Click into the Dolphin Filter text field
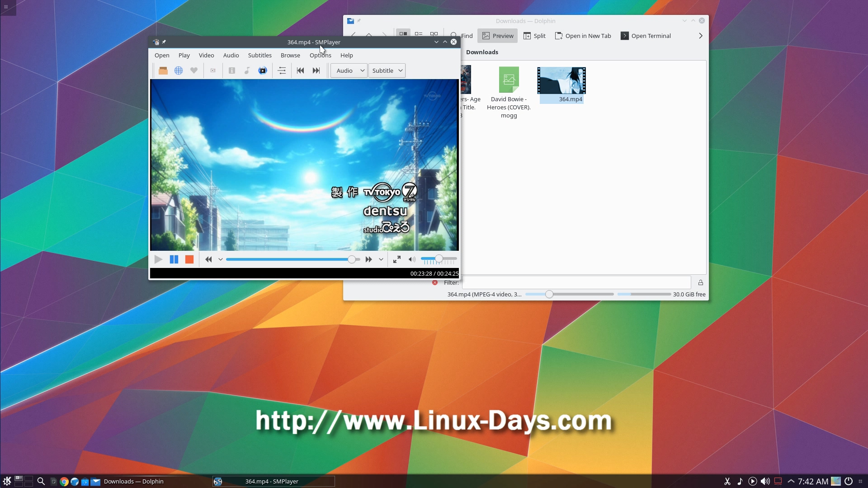Screen dimensions: 868x488 pyautogui.click(x=576, y=282)
